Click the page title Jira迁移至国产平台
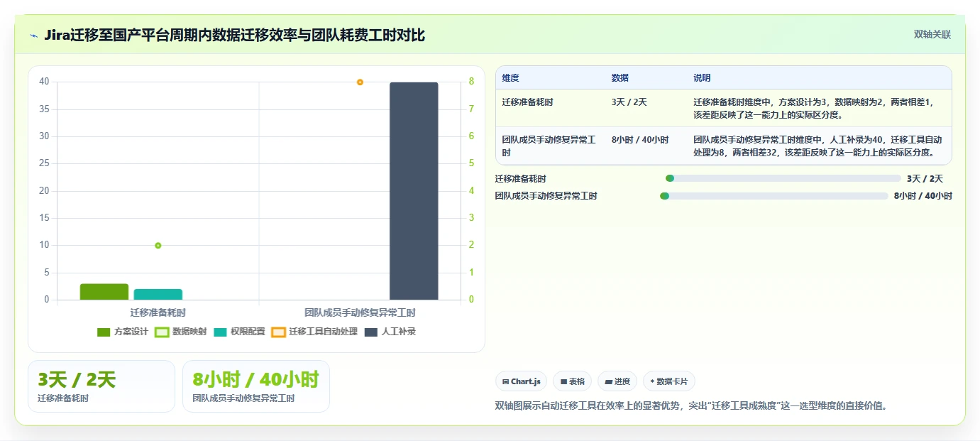 (234, 35)
